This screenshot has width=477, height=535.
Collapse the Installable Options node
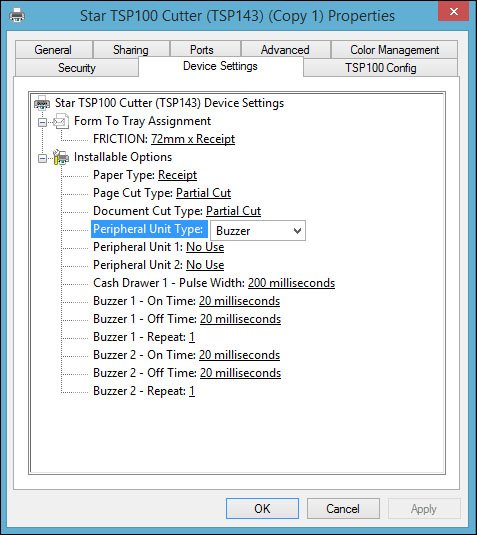point(42,158)
